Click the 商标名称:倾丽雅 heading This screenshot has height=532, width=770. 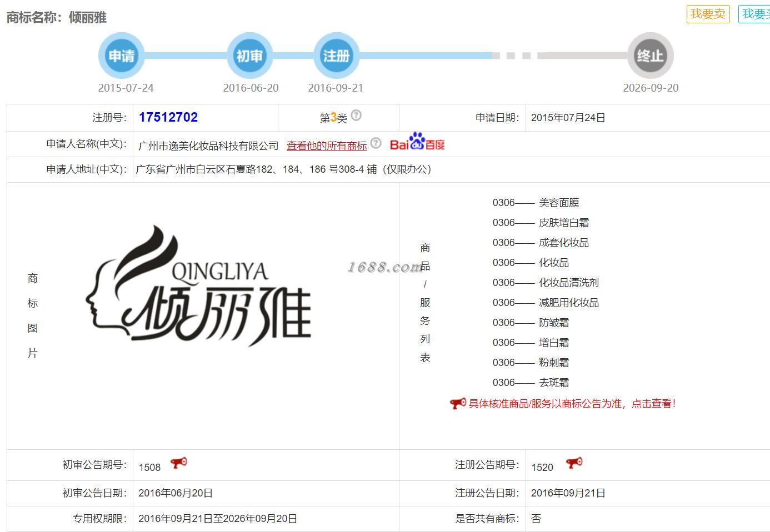click(57, 17)
